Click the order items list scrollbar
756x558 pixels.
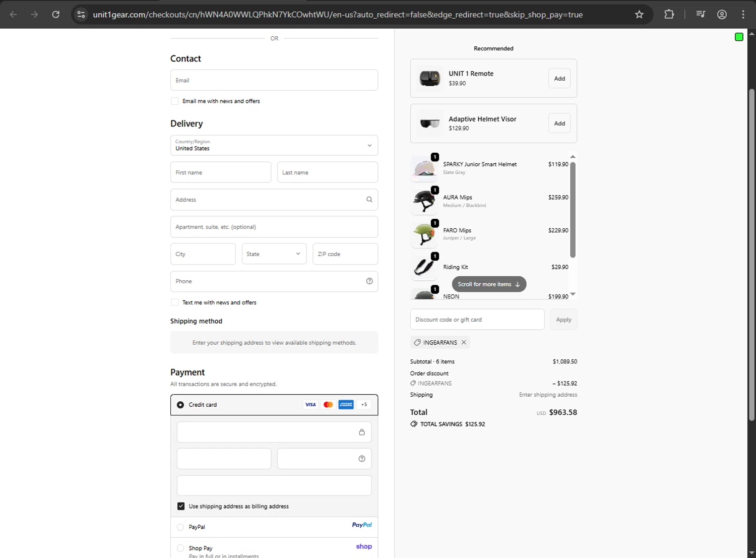click(573, 210)
